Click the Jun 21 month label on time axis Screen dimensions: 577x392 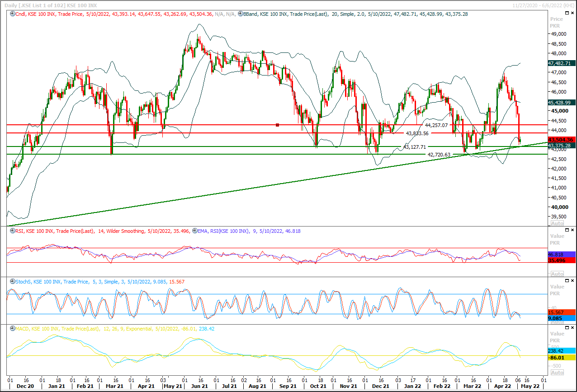[199, 387]
